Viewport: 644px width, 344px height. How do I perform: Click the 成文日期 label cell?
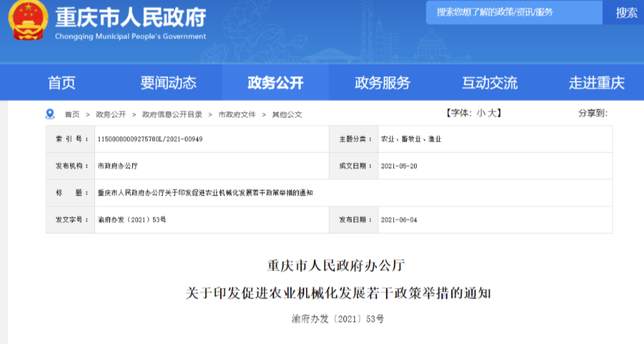tap(354, 166)
